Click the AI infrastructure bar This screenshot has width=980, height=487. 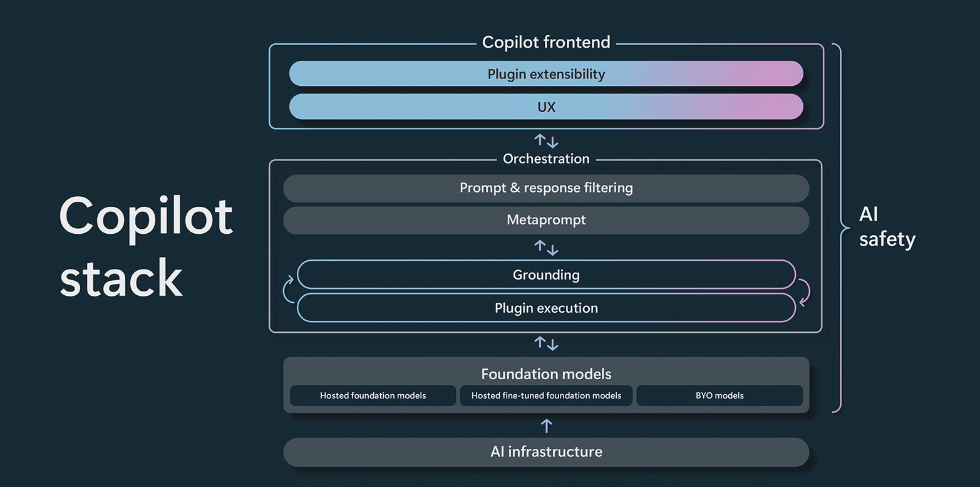coord(545,452)
